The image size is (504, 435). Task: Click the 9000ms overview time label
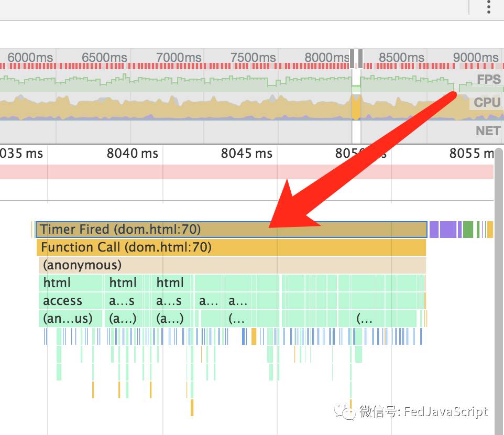pyautogui.click(x=476, y=58)
